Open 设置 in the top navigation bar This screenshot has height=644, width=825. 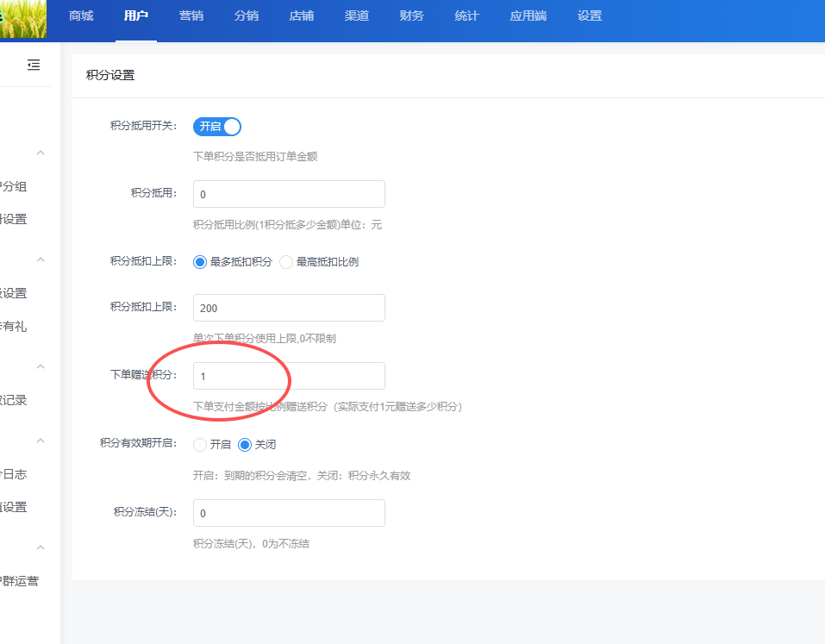(x=590, y=16)
